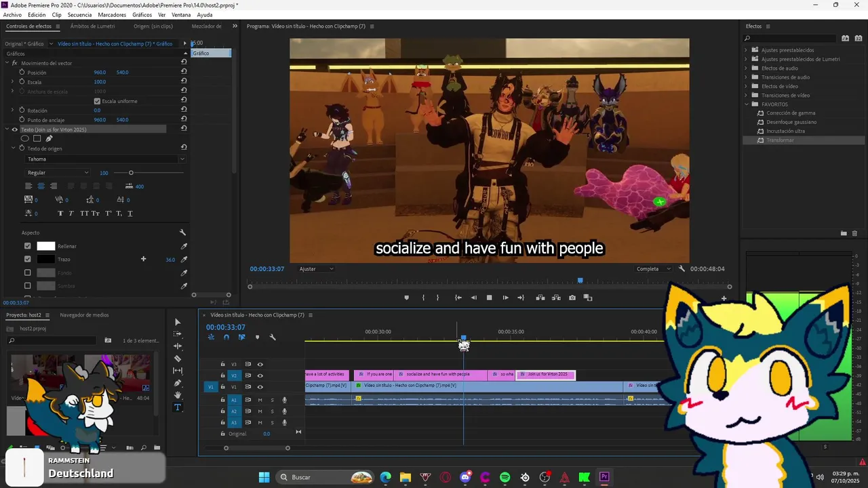The image size is (868, 488).
Task: Solo audio track A2
Action: click(x=273, y=411)
